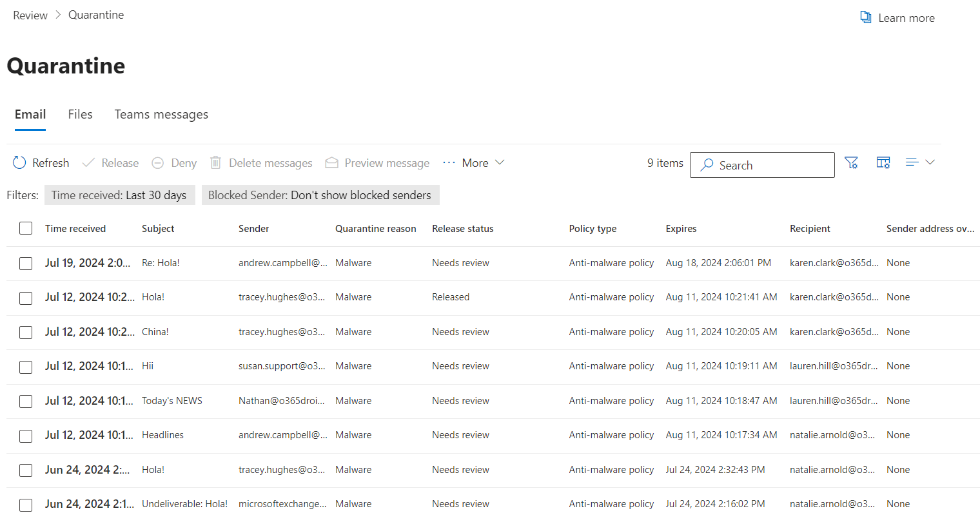The image size is (980, 522).
Task: Click the Deny icon
Action: coord(157,162)
